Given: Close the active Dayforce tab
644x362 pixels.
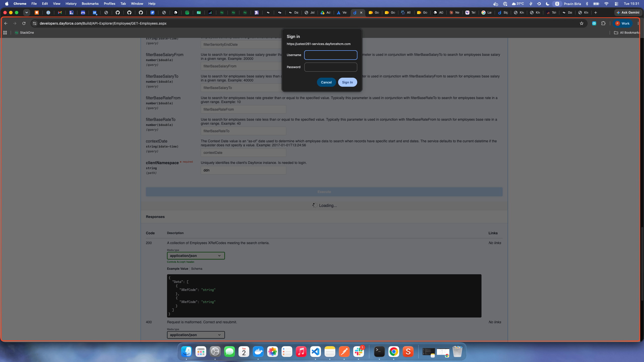Looking at the screenshot, I should pos(361,13).
